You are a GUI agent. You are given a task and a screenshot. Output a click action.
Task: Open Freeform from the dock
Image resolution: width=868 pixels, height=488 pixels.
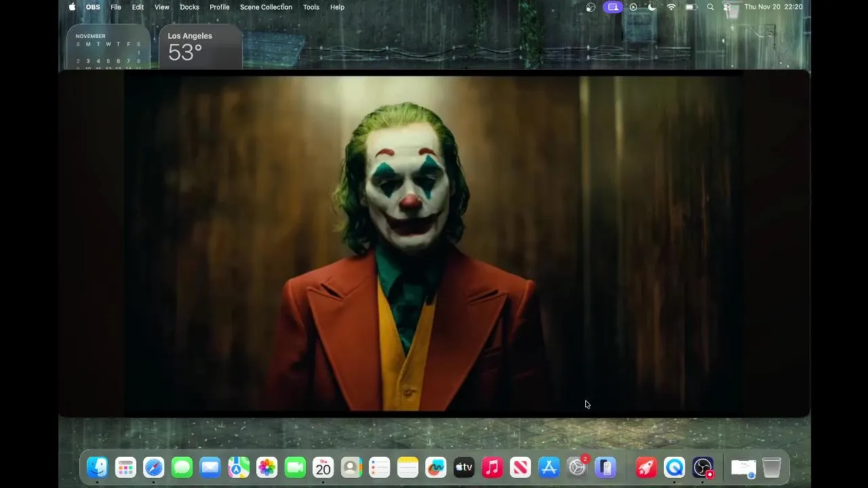pos(436,467)
